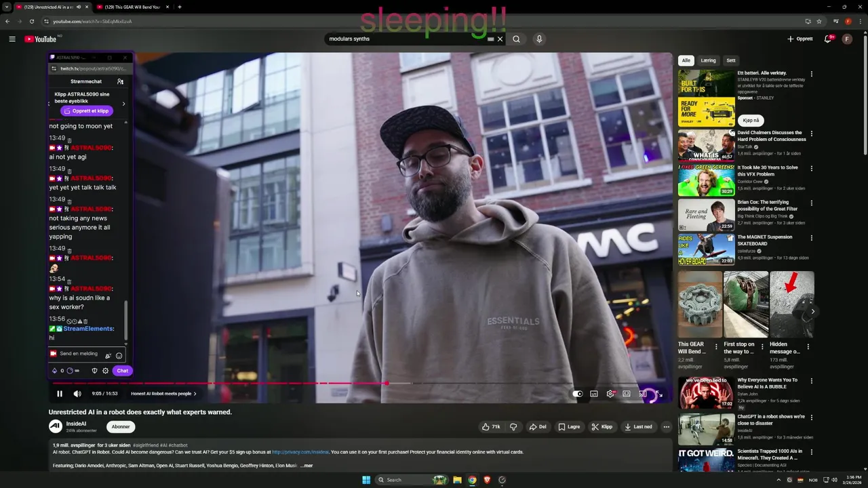
Task: Open the video player settings gear
Action: (610, 394)
